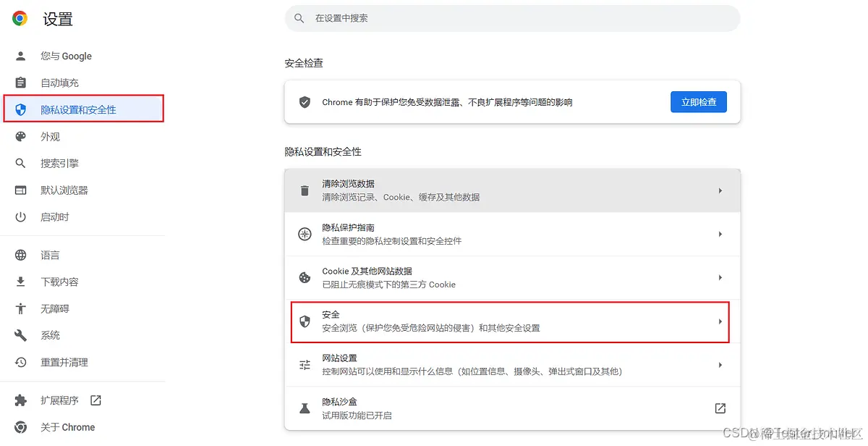This screenshot has height=446, width=868.
Task: Open 隐私沙盒 via its external link icon
Action: (x=720, y=408)
